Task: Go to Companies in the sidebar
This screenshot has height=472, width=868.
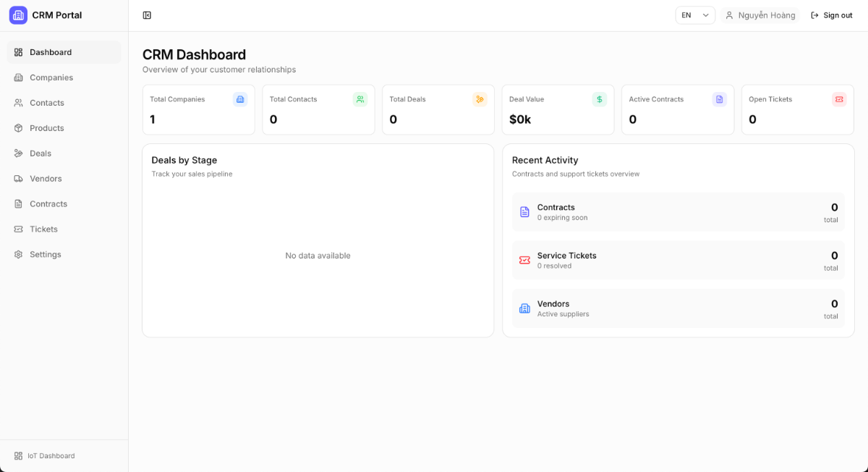Action: tap(64, 77)
